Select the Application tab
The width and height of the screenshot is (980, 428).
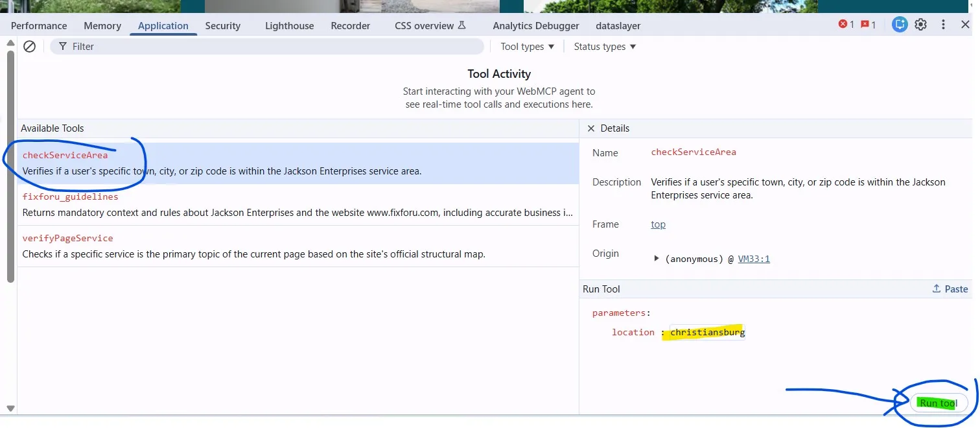pos(163,26)
